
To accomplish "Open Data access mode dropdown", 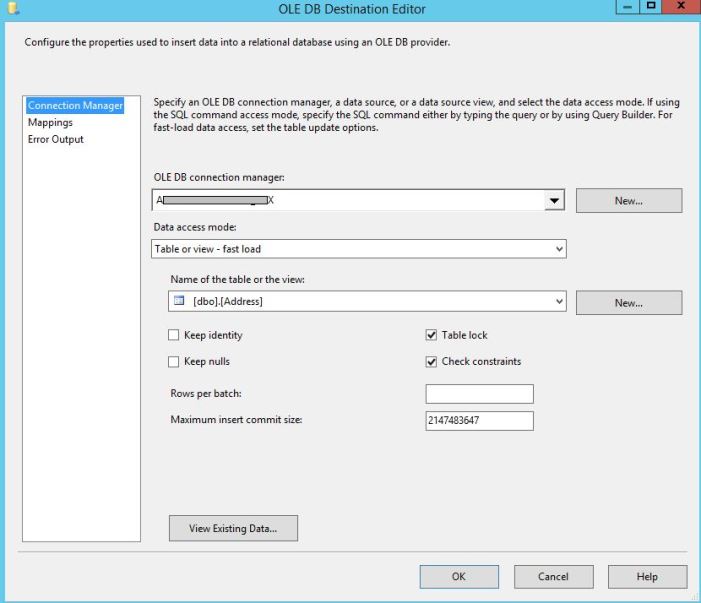I will pyautogui.click(x=359, y=249).
